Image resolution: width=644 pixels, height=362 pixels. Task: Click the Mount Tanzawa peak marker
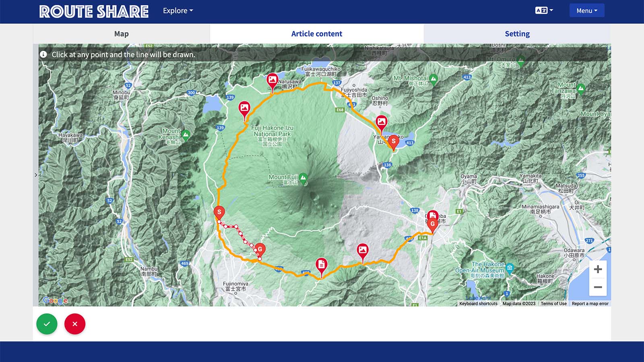pyautogui.click(x=580, y=89)
